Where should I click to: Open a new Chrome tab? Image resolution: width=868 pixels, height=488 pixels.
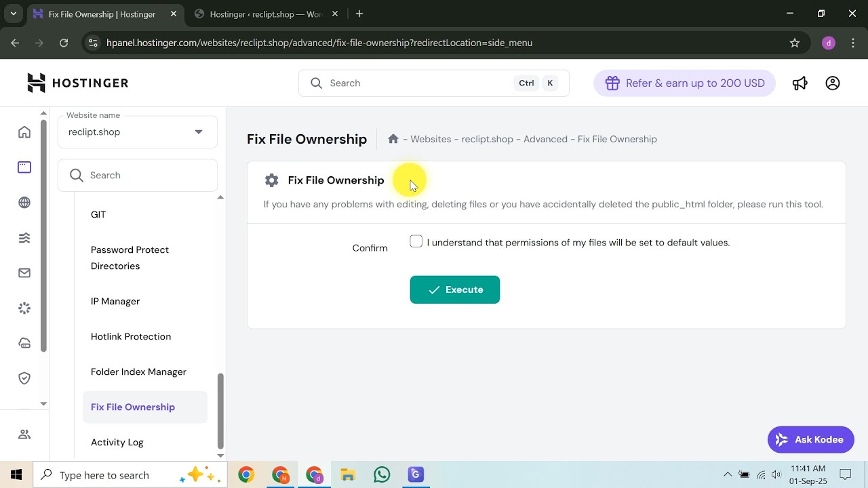coord(359,14)
